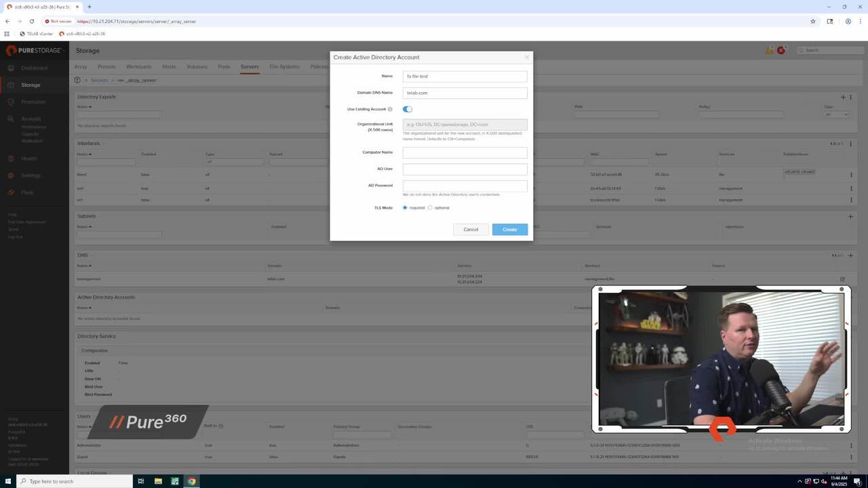Open the Directory Exports three-dot menu
The width and height of the screenshot is (868, 488).
coord(851,97)
